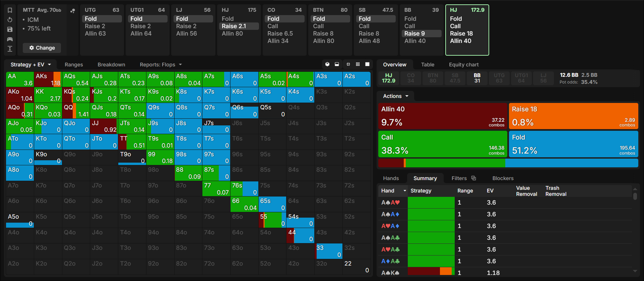This screenshot has width=644, height=281.
Task: Open the Table tab
Action: (428, 65)
